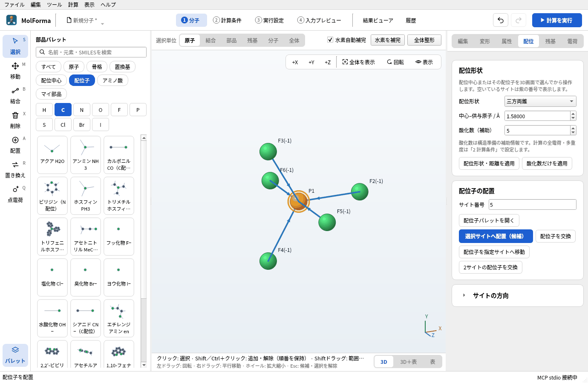Open the 配位形状 dropdown (三方両錐)

(540, 101)
